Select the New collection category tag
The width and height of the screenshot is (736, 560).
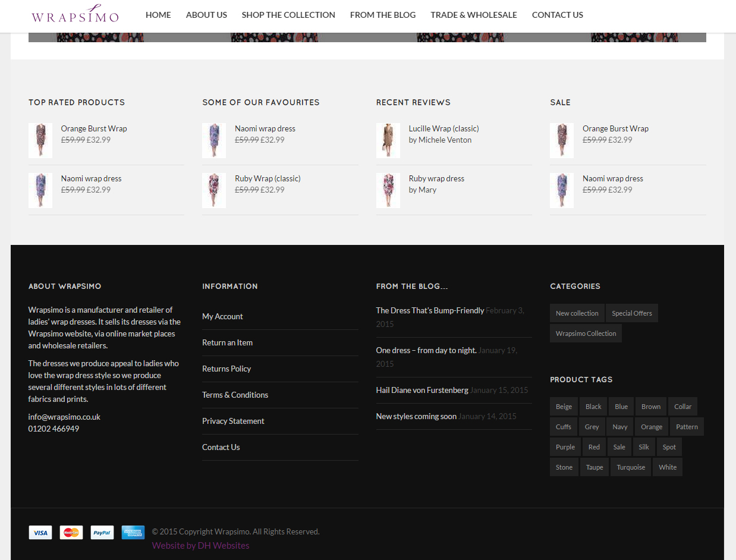(x=577, y=313)
